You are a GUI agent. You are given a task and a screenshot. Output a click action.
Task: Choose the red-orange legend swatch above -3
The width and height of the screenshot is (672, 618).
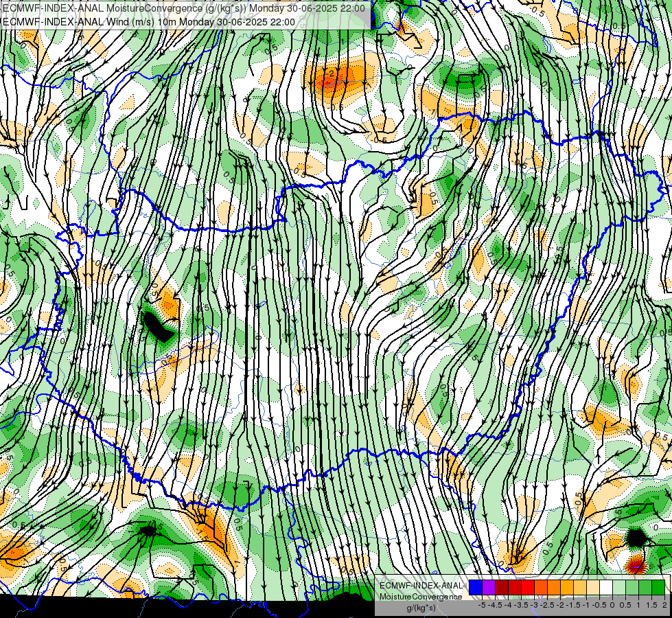coord(541,588)
